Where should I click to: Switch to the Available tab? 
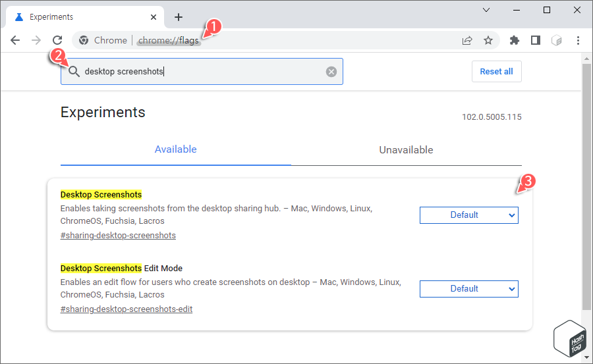tap(175, 149)
